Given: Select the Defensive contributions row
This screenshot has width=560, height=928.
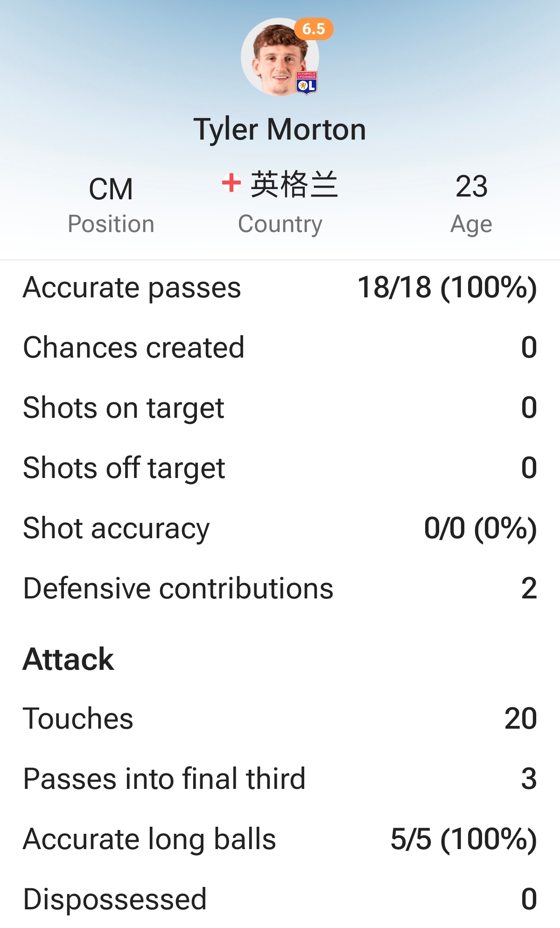Looking at the screenshot, I should tap(280, 588).
